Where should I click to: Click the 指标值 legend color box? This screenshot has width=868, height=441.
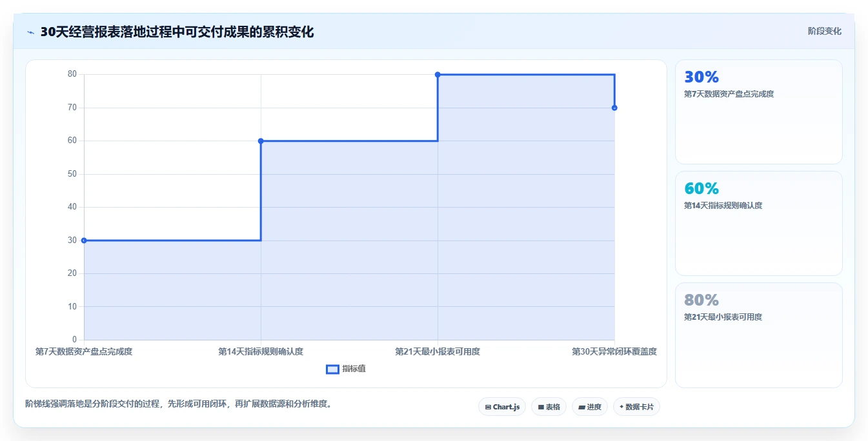(332, 369)
